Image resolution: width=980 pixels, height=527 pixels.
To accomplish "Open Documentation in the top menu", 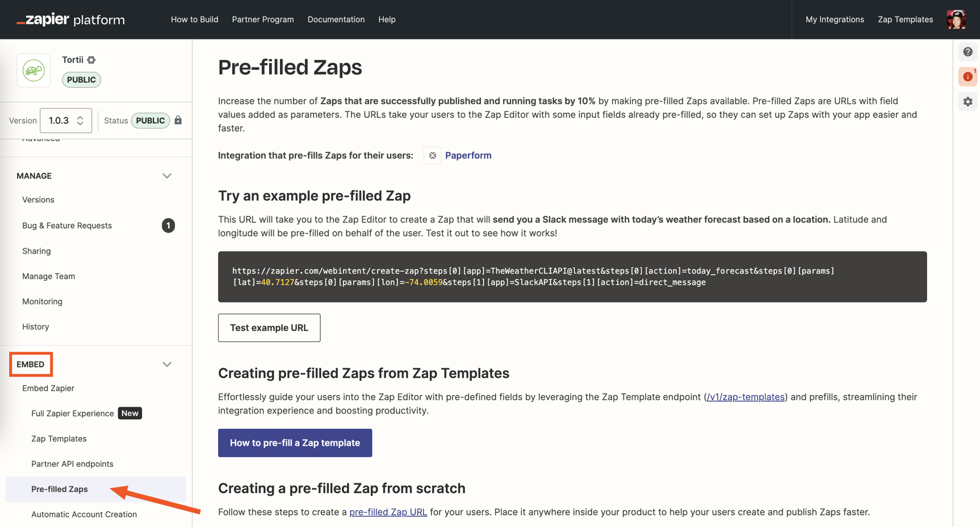I will coord(336,19).
